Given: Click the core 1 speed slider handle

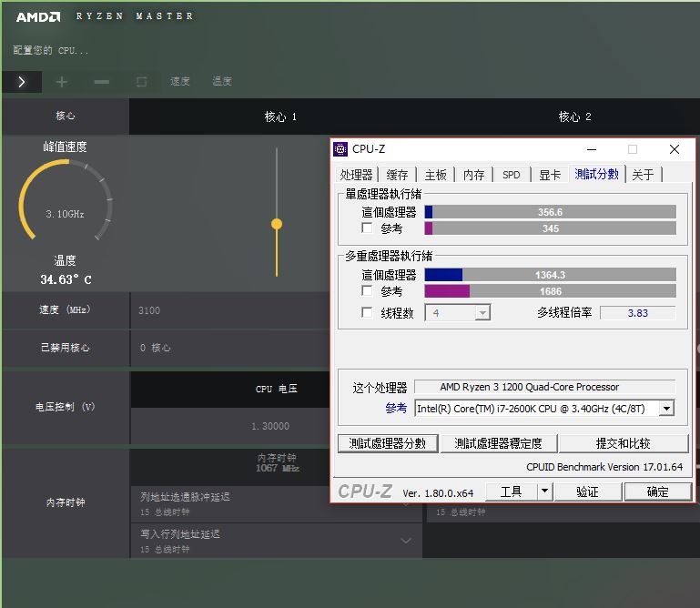Looking at the screenshot, I should pyautogui.click(x=277, y=224).
